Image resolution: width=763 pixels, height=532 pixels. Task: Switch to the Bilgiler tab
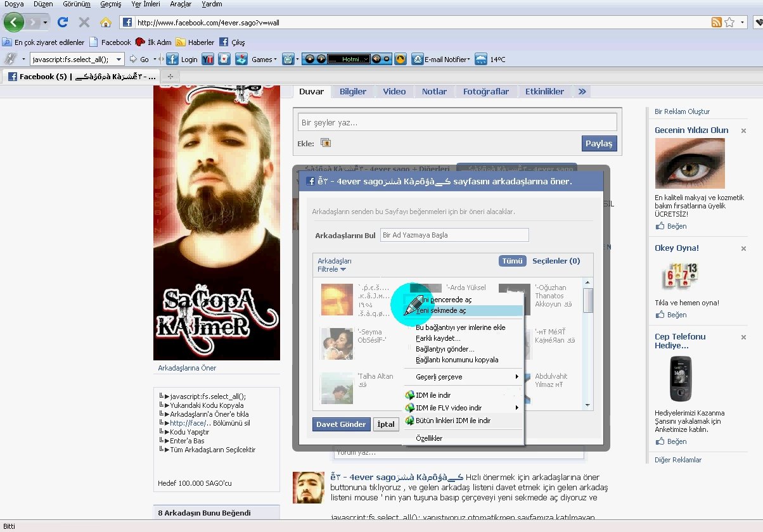[x=353, y=91]
